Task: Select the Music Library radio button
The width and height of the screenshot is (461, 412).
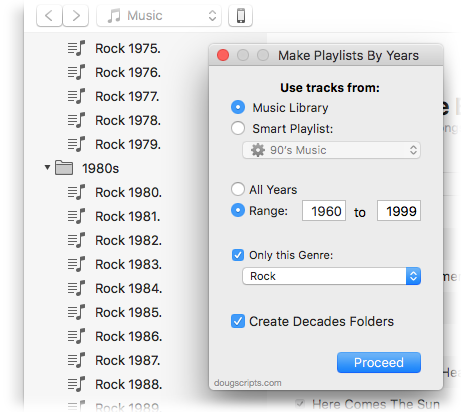Action: click(x=238, y=107)
